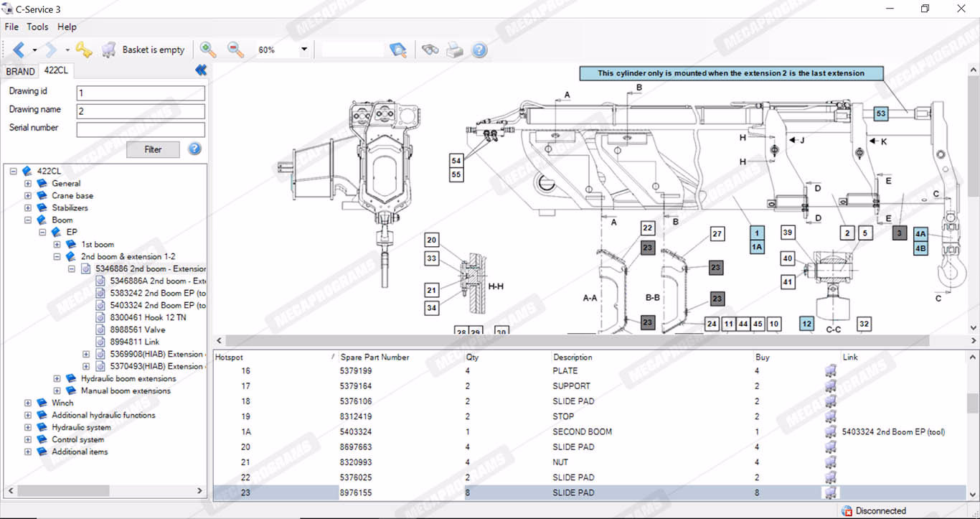The width and height of the screenshot is (980, 519).
Task: Print using the printer icon
Action: 455,50
